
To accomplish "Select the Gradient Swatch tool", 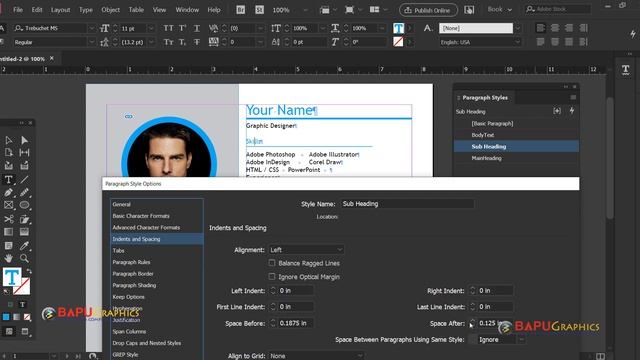I will tap(9, 232).
